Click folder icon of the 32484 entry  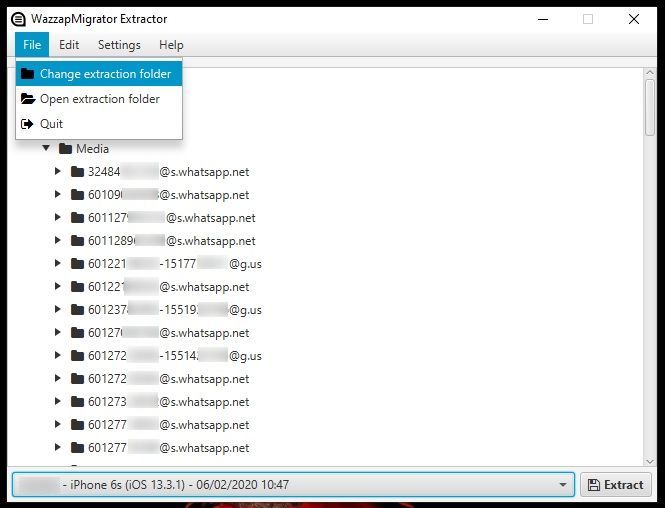(77, 171)
